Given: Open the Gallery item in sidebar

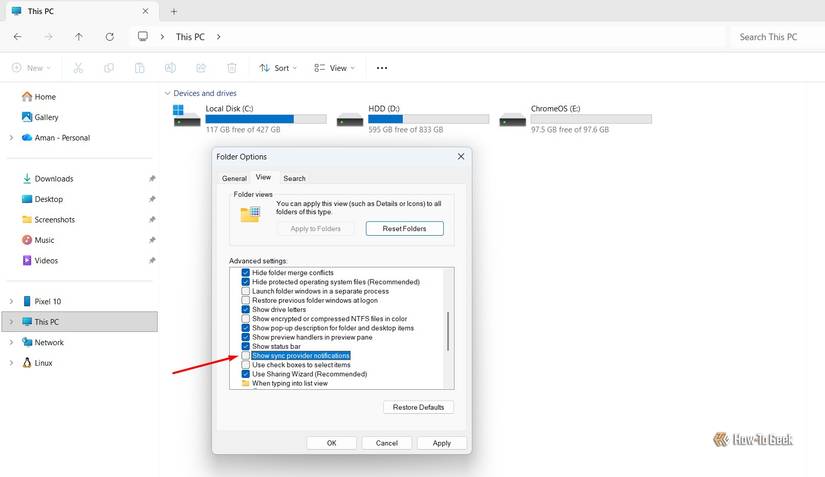Looking at the screenshot, I should coord(46,117).
